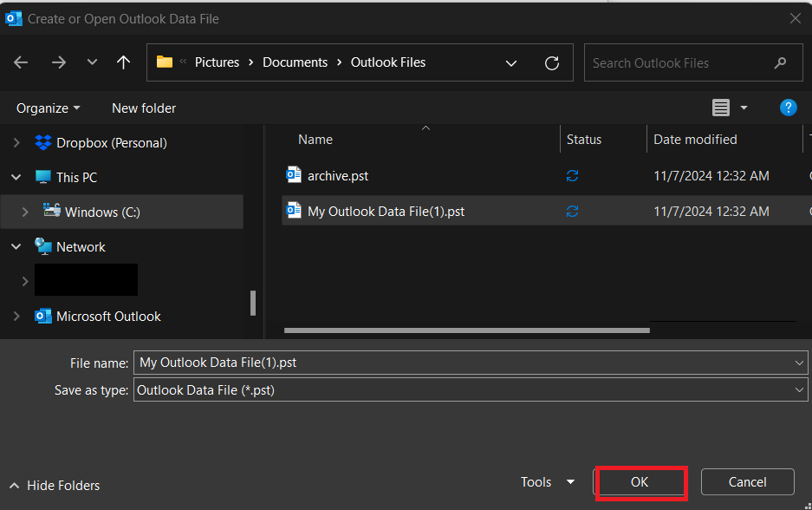This screenshot has width=812, height=510.
Task: Expand the address bar history dropdown
Action: pyautogui.click(x=511, y=63)
